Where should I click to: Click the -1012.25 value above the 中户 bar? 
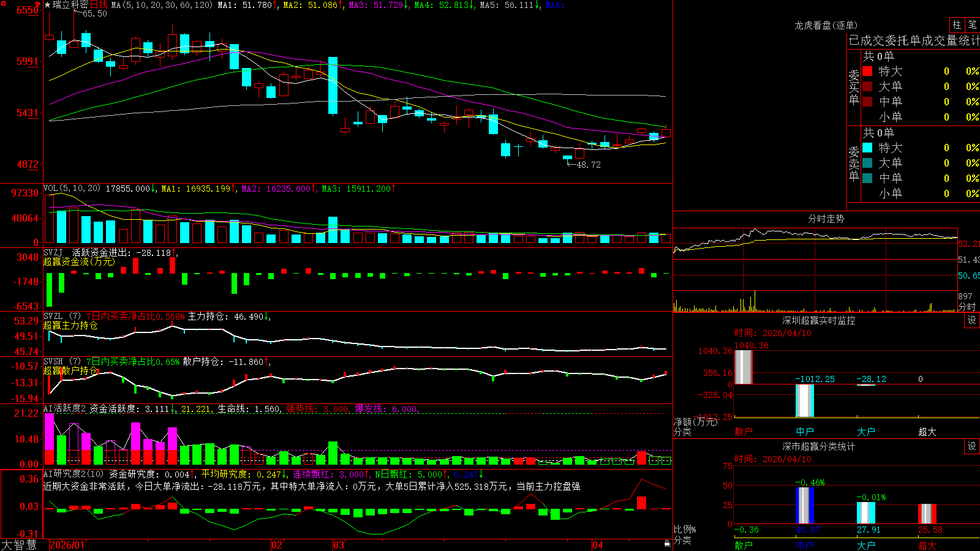coord(815,379)
